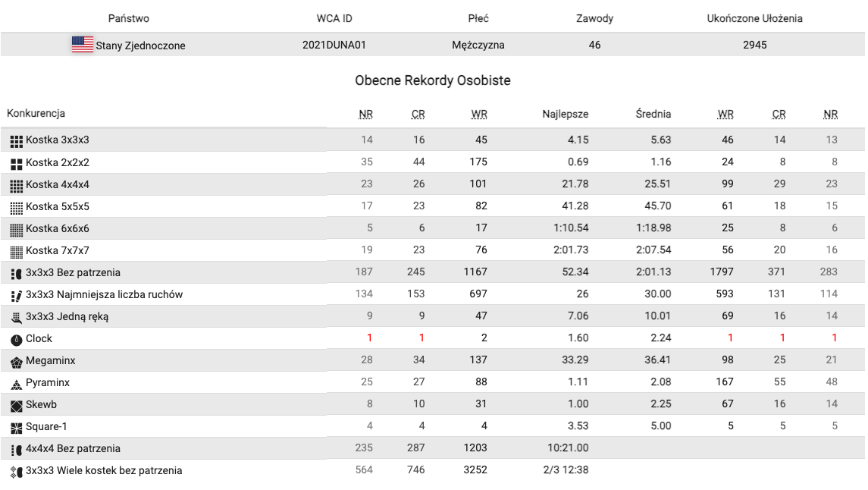Click the 3x3x3 Jedną ręką icon
This screenshot has width=868, height=490.
pyautogui.click(x=17, y=317)
